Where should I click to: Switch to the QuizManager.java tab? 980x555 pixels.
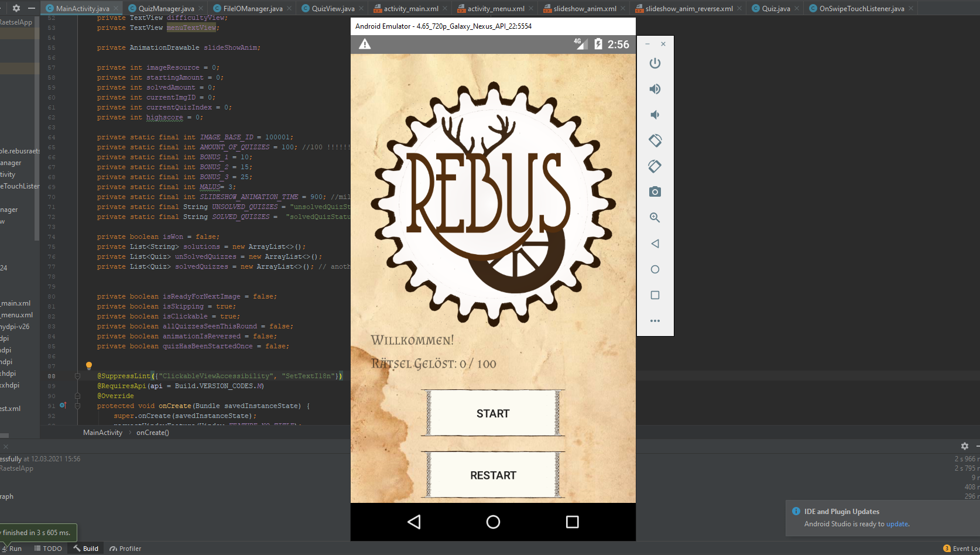[166, 9]
